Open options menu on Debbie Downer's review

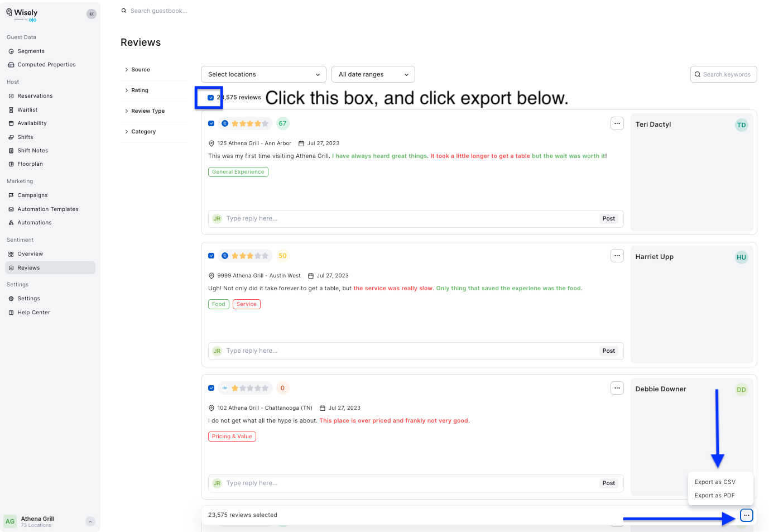[617, 388]
